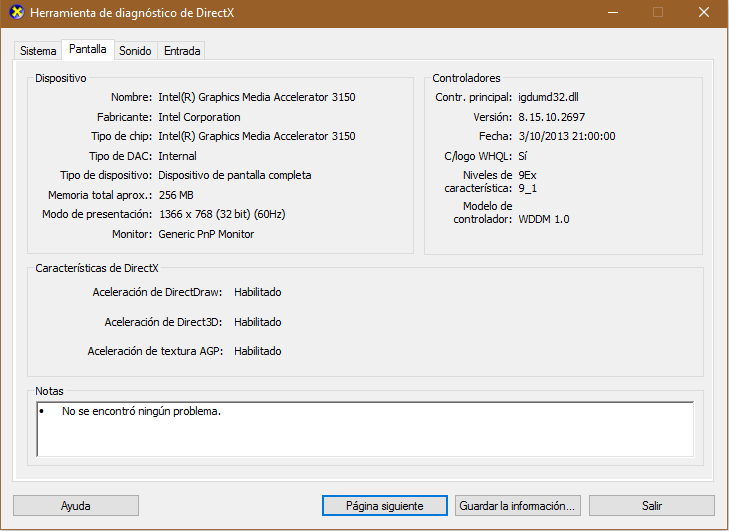Click the window title Herramienta de diagnóstico de DirectX
This screenshot has width=729, height=531.
132,13
